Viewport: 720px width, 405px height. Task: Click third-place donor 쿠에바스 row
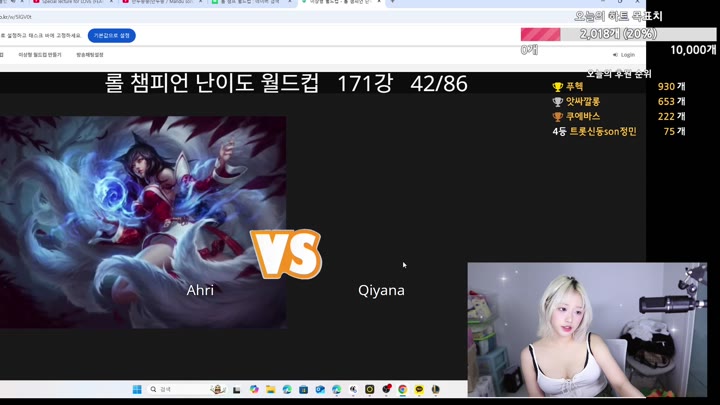(619, 117)
